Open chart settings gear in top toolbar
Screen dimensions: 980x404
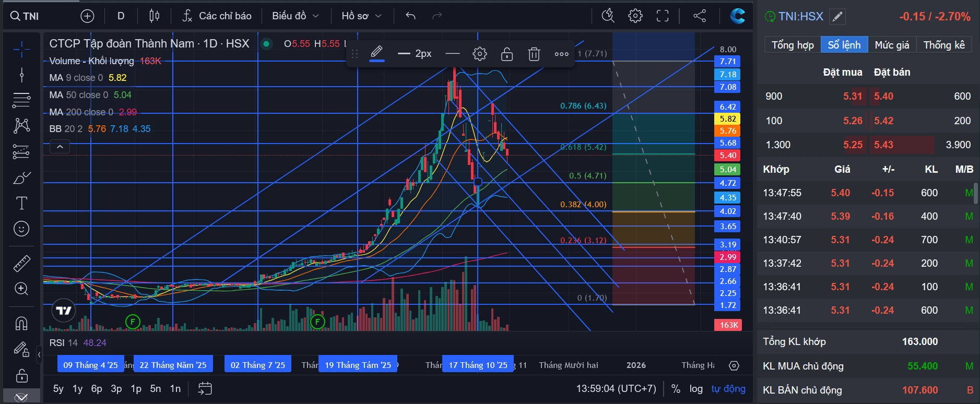[x=635, y=16]
